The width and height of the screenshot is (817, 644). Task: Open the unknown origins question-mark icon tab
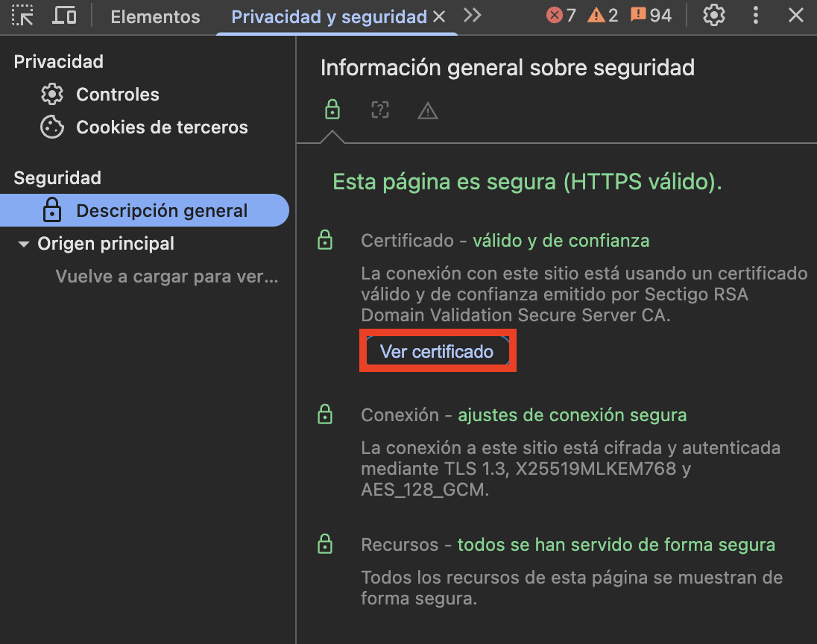click(379, 110)
